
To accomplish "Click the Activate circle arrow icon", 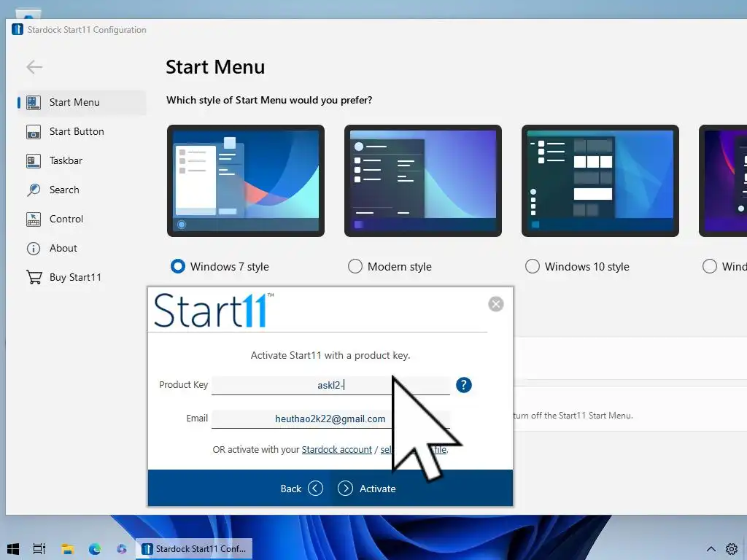I will 345,489.
